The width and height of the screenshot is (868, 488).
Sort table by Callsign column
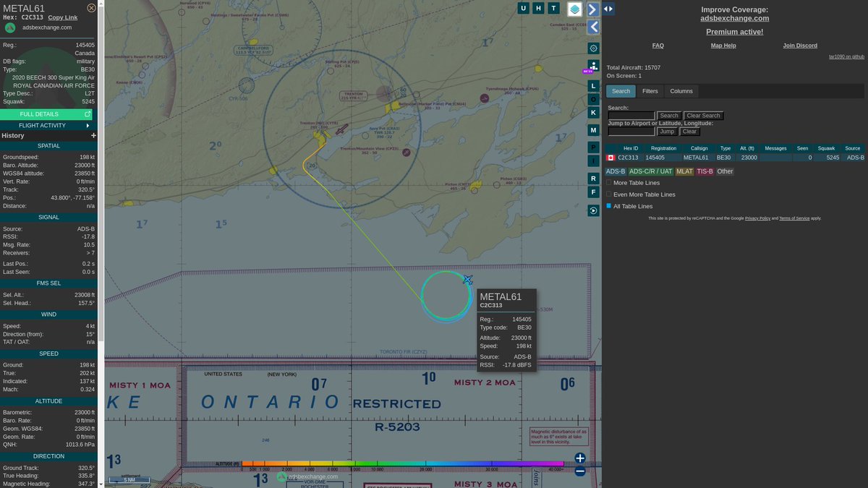coord(697,148)
